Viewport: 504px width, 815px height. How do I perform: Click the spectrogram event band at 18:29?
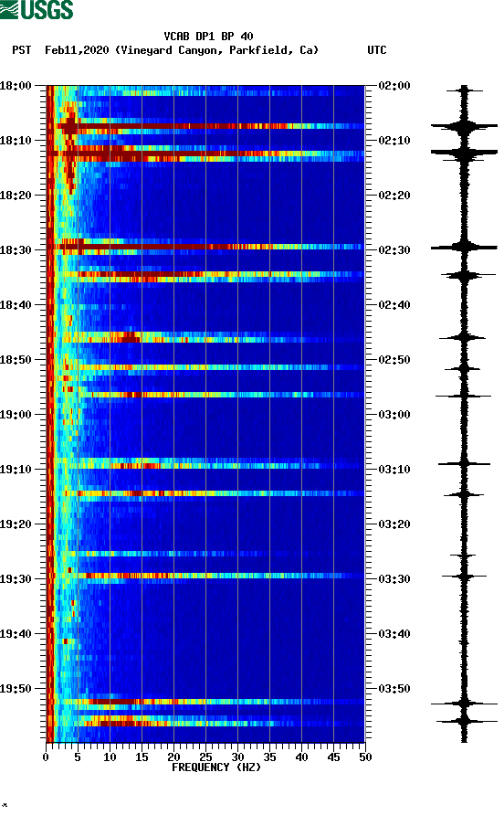tap(205, 247)
